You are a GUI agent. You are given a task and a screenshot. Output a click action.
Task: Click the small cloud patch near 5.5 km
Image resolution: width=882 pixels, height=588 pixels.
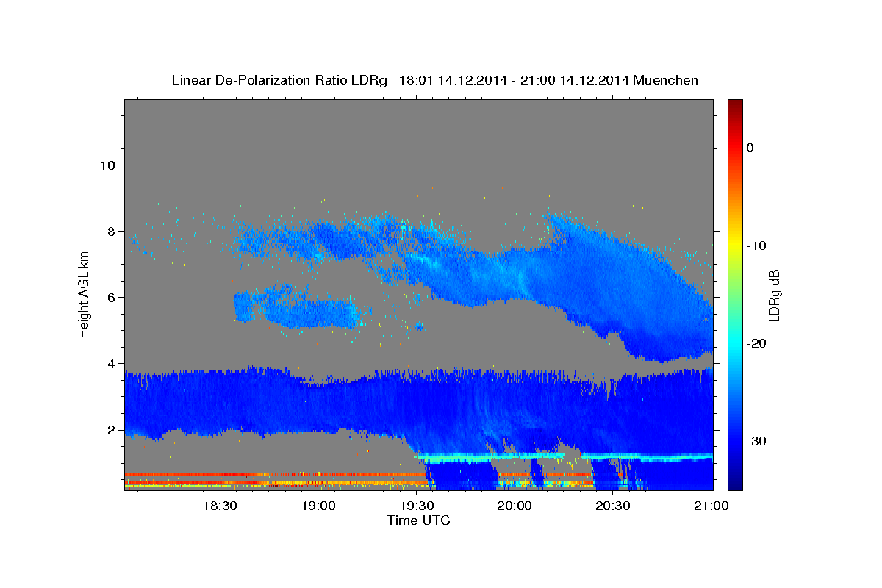[x=298, y=307]
